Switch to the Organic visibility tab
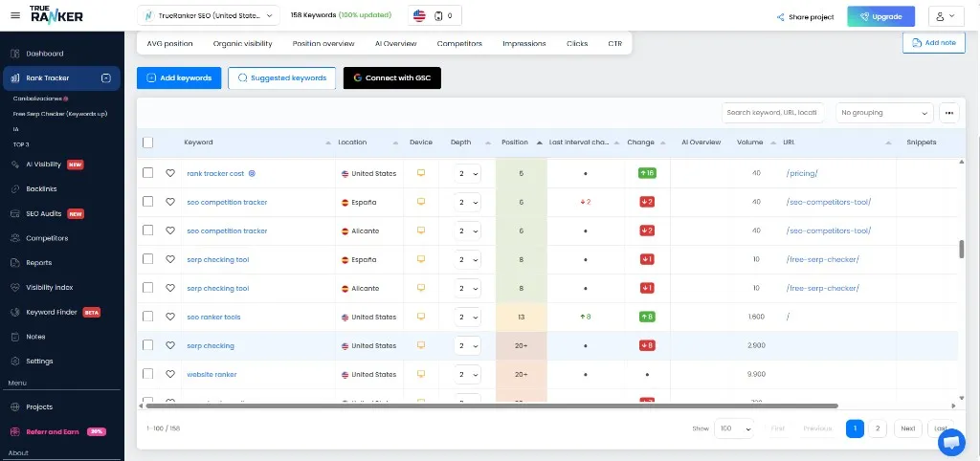 pyautogui.click(x=242, y=44)
